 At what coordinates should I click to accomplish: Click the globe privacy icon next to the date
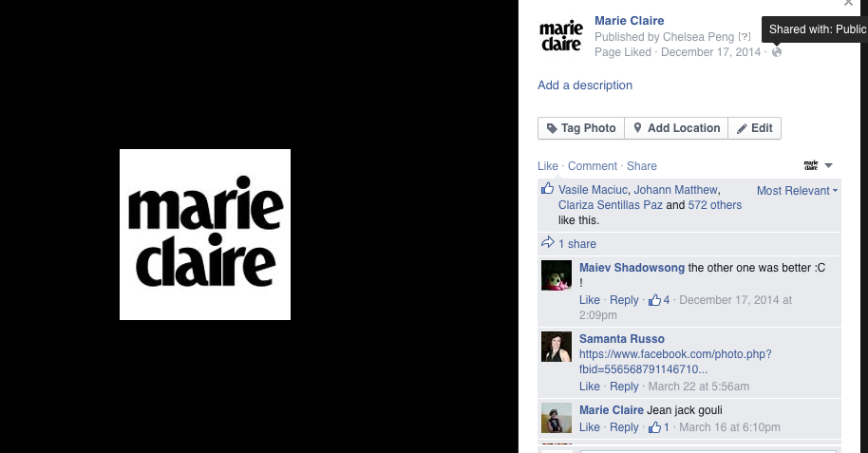[x=777, y=52]
